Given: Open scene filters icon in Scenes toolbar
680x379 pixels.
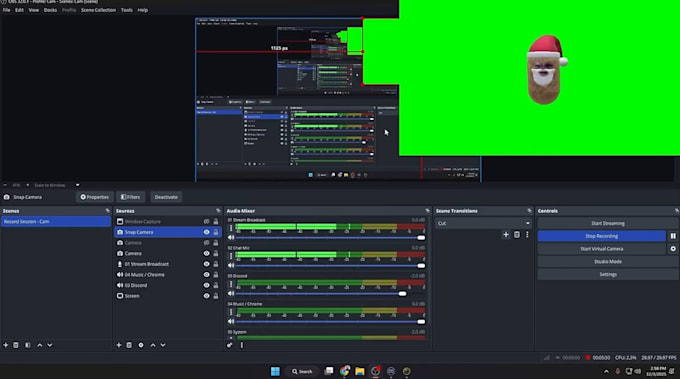Looking at the screenshot, I should coord(28,345).
